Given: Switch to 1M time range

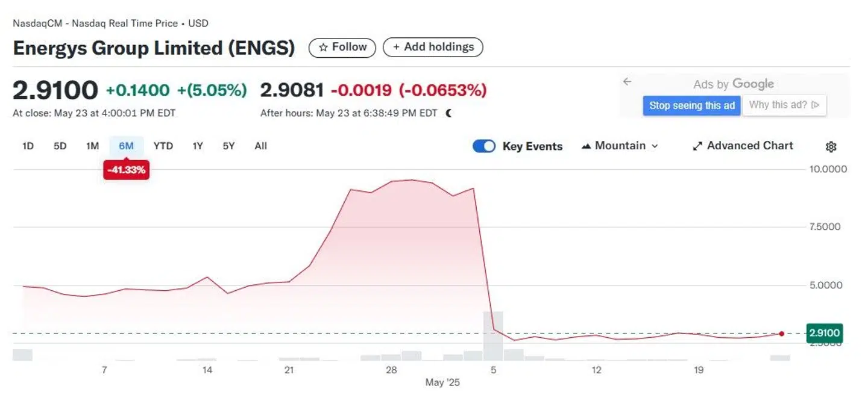Looking at the screenshot, I should (x=92, y=146).
